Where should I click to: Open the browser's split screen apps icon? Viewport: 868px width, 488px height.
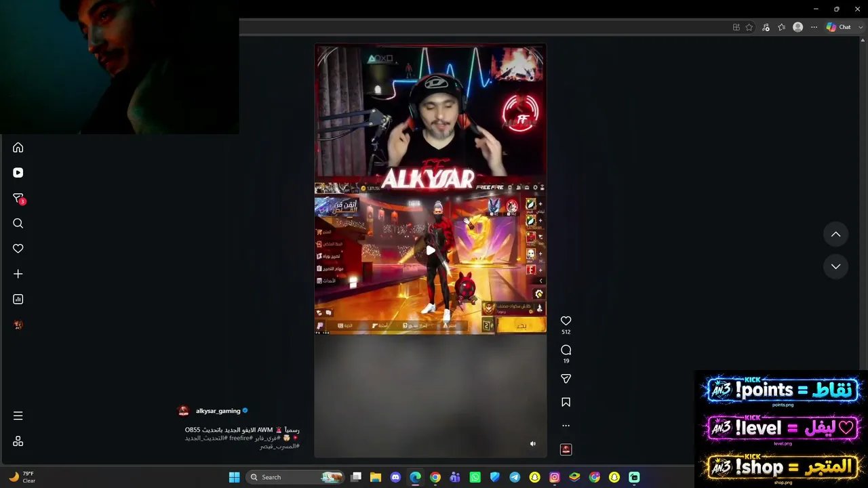click(x=736, y=27)
